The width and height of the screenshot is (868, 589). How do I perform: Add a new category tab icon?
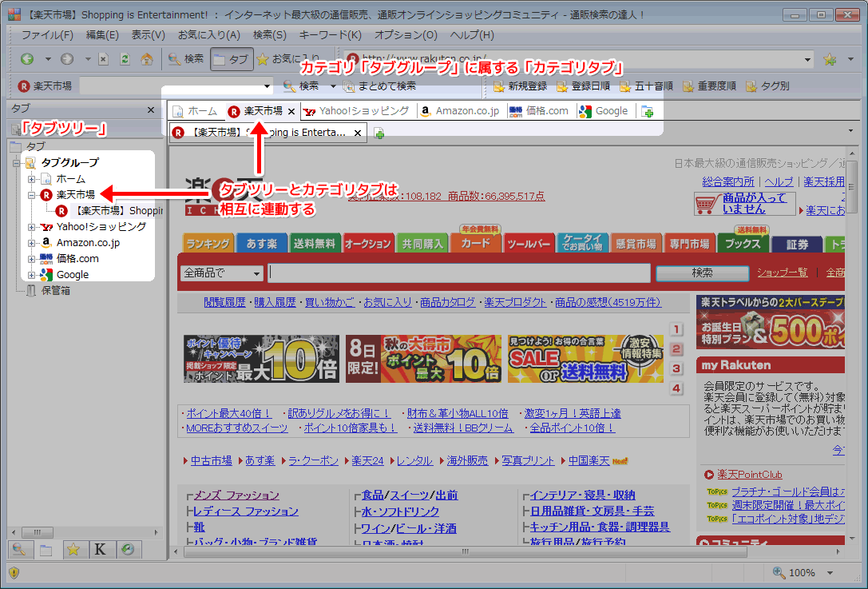(647, 111)
